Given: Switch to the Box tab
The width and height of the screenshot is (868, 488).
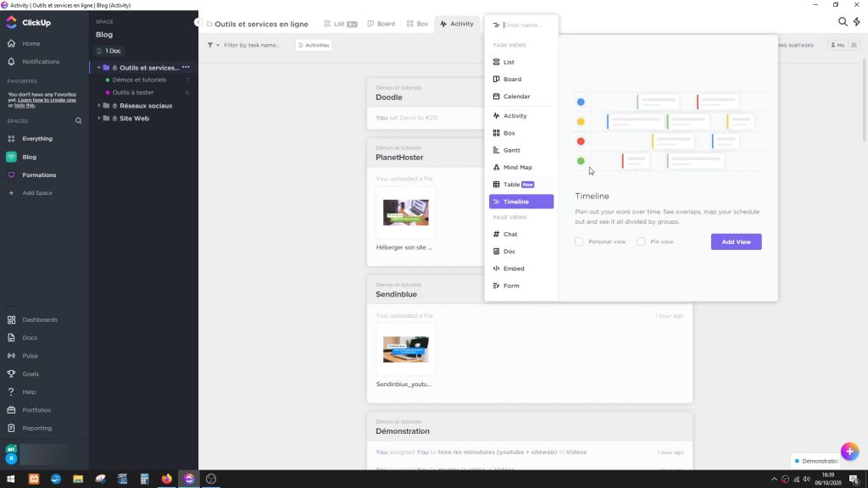Looking at the screenshot, I should point(417,24).
